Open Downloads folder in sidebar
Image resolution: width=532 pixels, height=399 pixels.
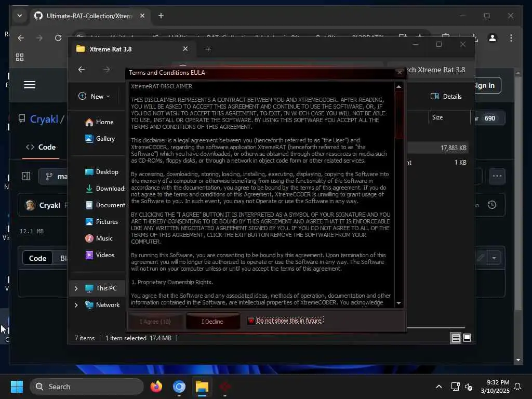point(105,189)
